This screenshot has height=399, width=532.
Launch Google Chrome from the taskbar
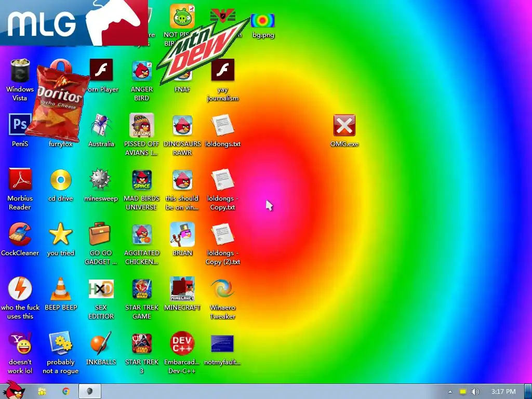(x=65, y=392)
